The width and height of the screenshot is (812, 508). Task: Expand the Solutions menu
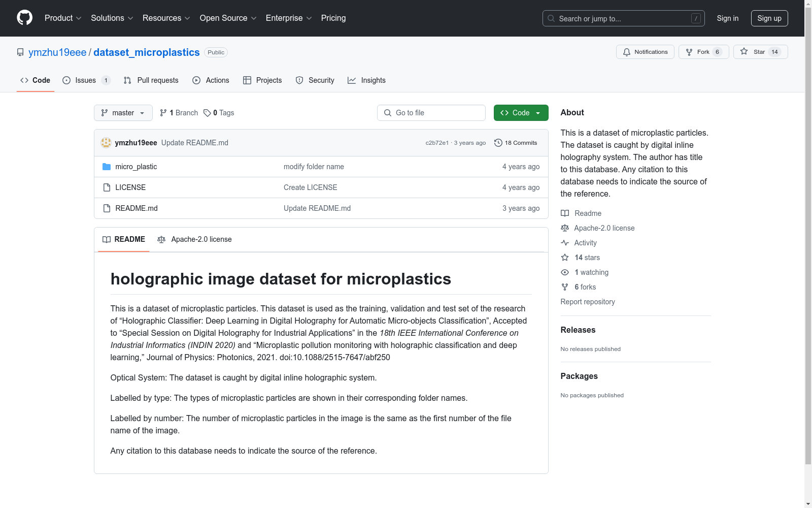point(112,18)
